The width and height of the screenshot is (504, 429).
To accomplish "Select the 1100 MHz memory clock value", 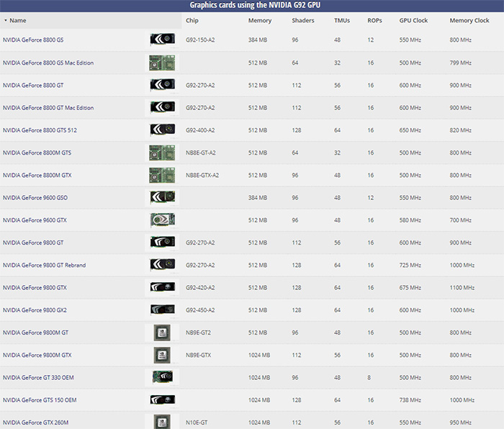I will click(462, 288).
